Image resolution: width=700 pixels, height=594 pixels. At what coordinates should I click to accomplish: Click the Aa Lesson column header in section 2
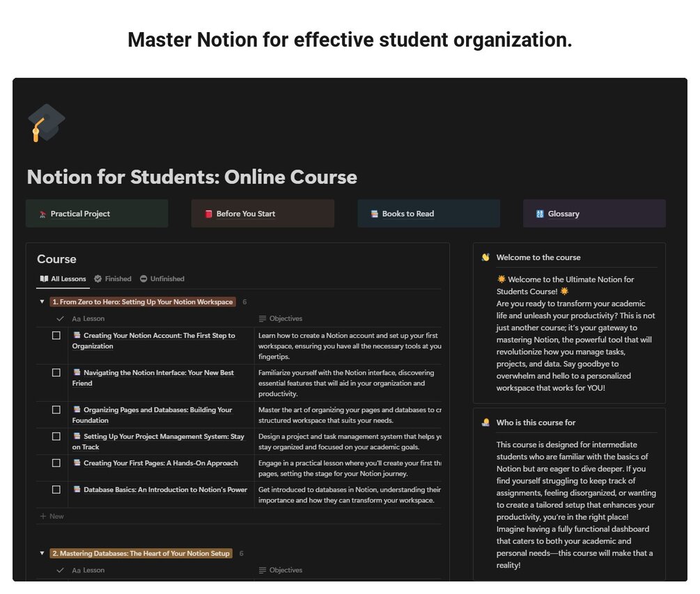88,570
